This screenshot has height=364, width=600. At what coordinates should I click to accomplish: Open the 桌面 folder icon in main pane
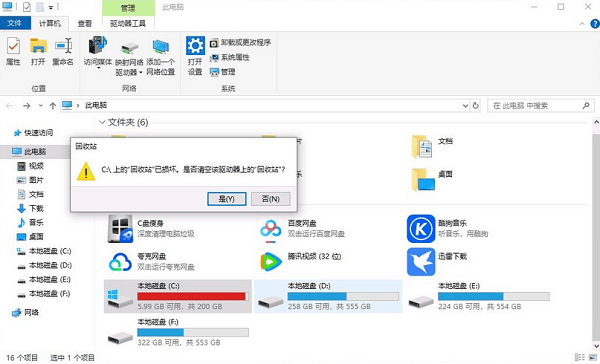click(422, 180)
